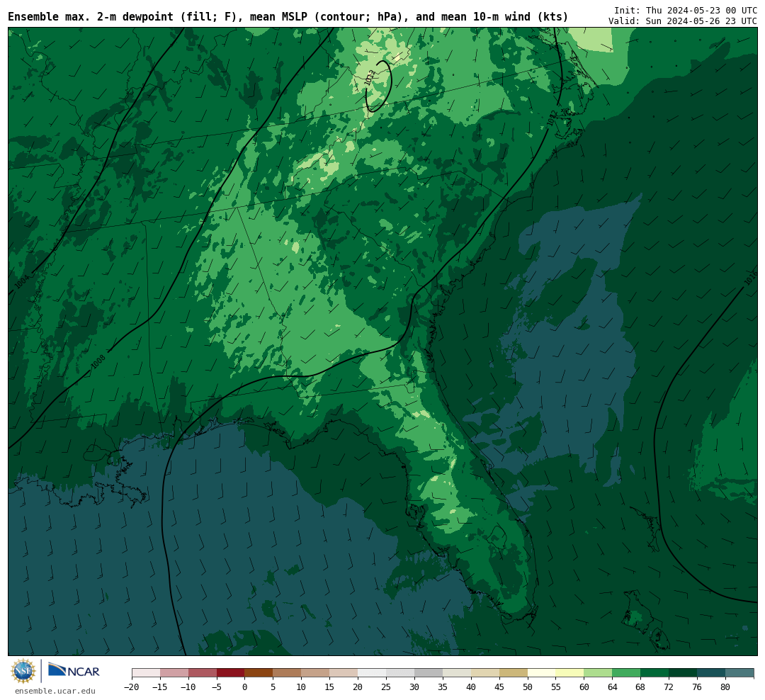Screen dimensions: 765x700
Task: Pick the 72–76 darkest green colorbar swatch
Action: (683, 673)
